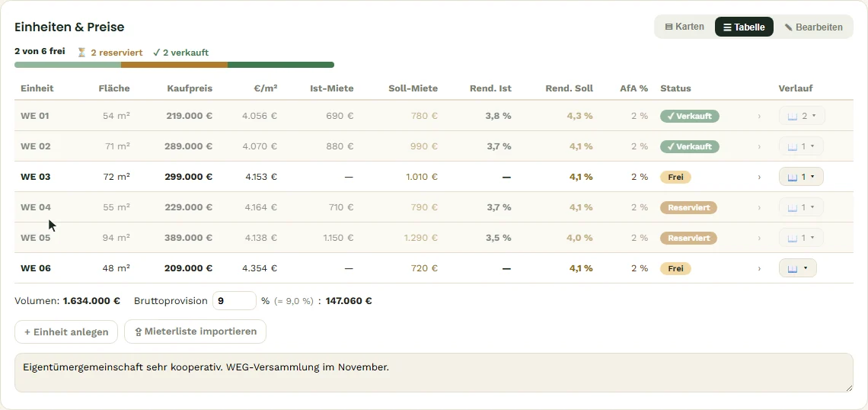This screenshot has height=410, width=868.
Task: Click the chevron arrow in WE 06 row
Action: [x=759, y=269]
